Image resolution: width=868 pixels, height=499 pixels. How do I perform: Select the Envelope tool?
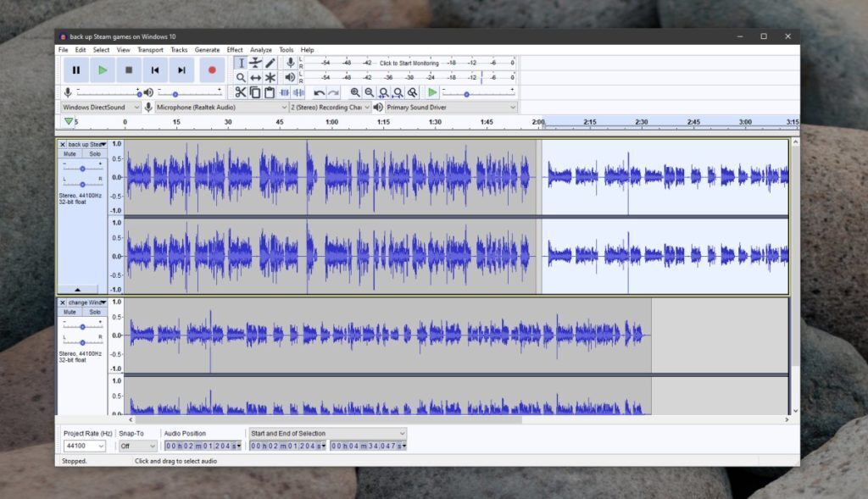click(x=256, y=63)
